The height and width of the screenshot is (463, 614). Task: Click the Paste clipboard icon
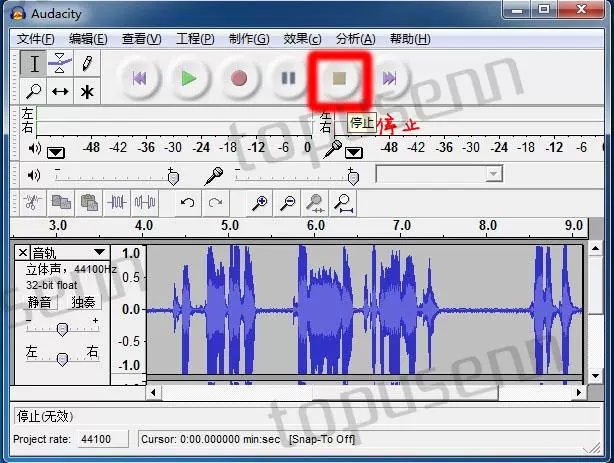(x=89, y=203)
